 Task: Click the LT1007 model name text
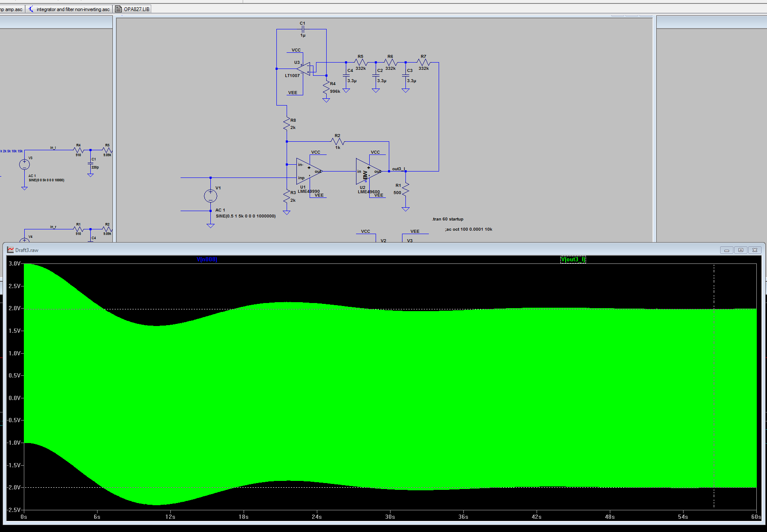tap(292, 76)
